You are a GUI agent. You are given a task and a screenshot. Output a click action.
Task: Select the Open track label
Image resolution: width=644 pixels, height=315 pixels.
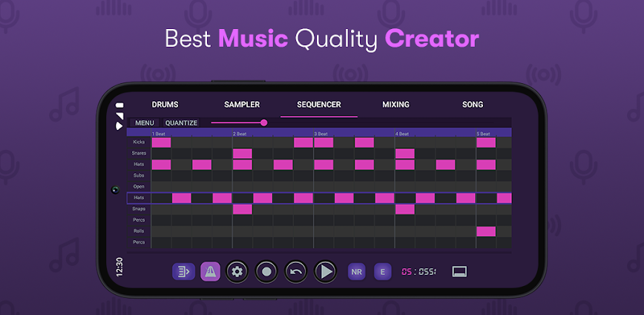pos(139,186)
